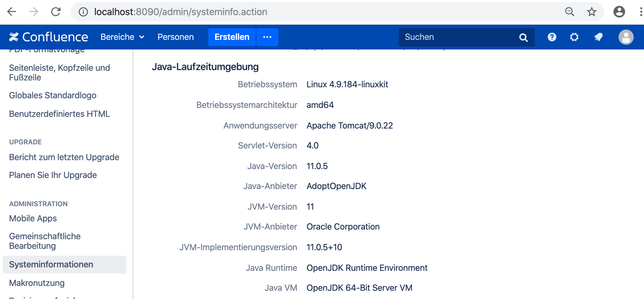Click the value OpenJDK 64-Bit Server VM
644x299 pixels.
click(x=359, y=288)
